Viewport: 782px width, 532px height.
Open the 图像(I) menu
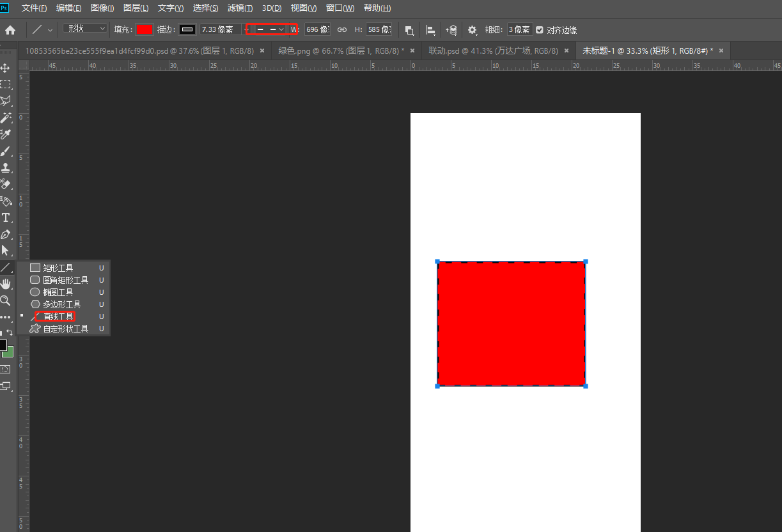click(x=102, y=8)
